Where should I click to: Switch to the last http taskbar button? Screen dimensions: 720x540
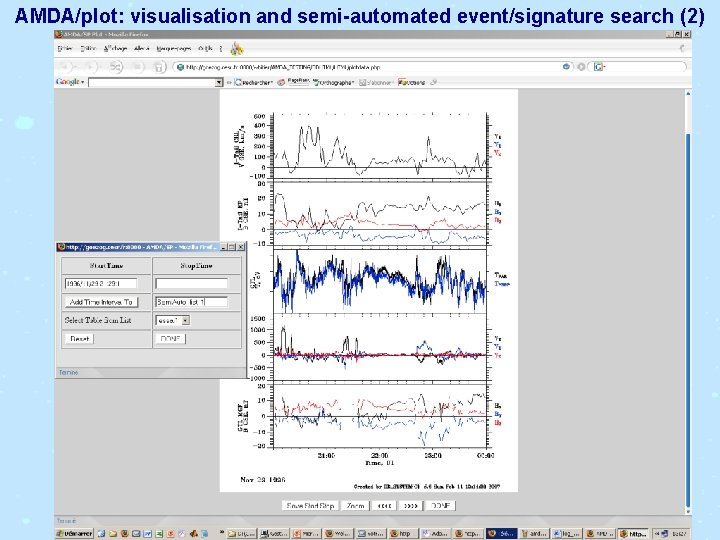click(633, 534)
